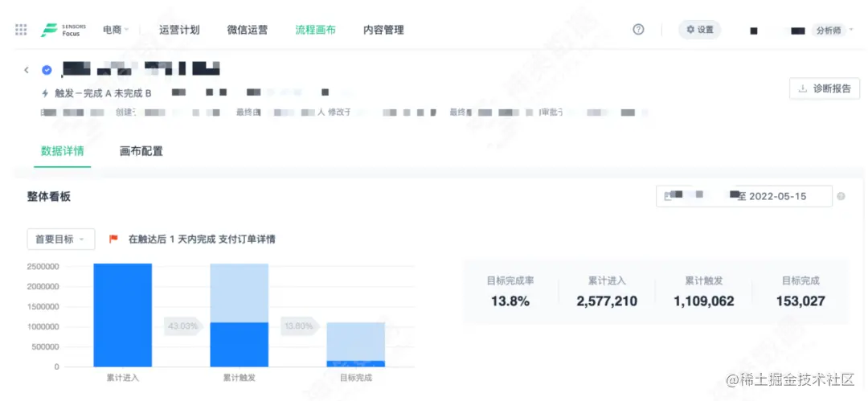The width and height of the screenshot is (868, 401).
Task: Click the 触发－完成 A 未完成 B text
Action: pyautogui.click(x=103, y=93)
